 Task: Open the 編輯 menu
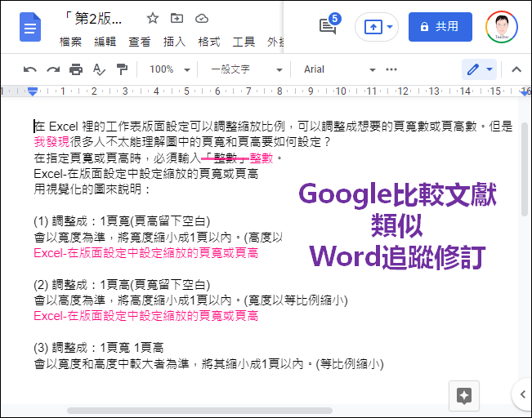click(105, 42)
